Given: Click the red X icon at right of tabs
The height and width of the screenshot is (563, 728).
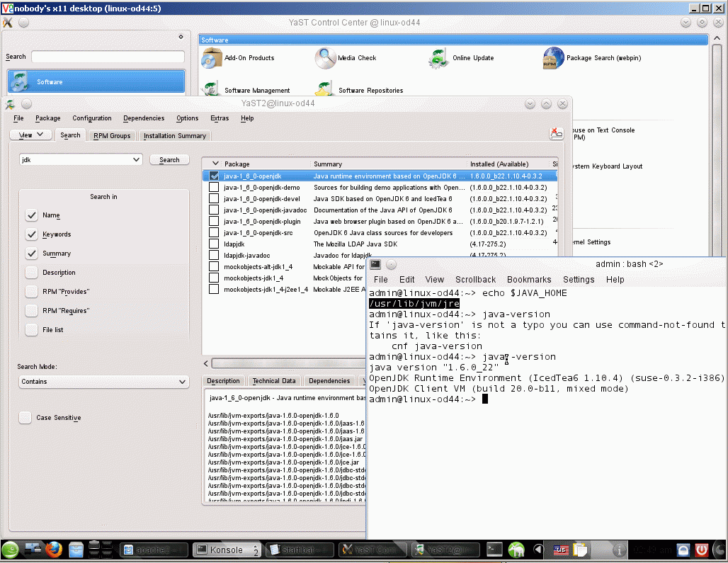Looking at the screenshot, I should (x=556, y=134).
